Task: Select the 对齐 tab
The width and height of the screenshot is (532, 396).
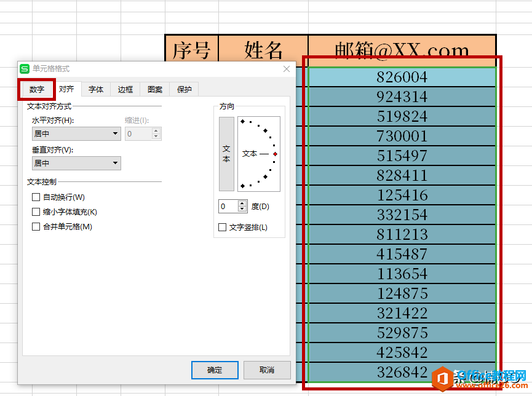Action: [66, 89]
